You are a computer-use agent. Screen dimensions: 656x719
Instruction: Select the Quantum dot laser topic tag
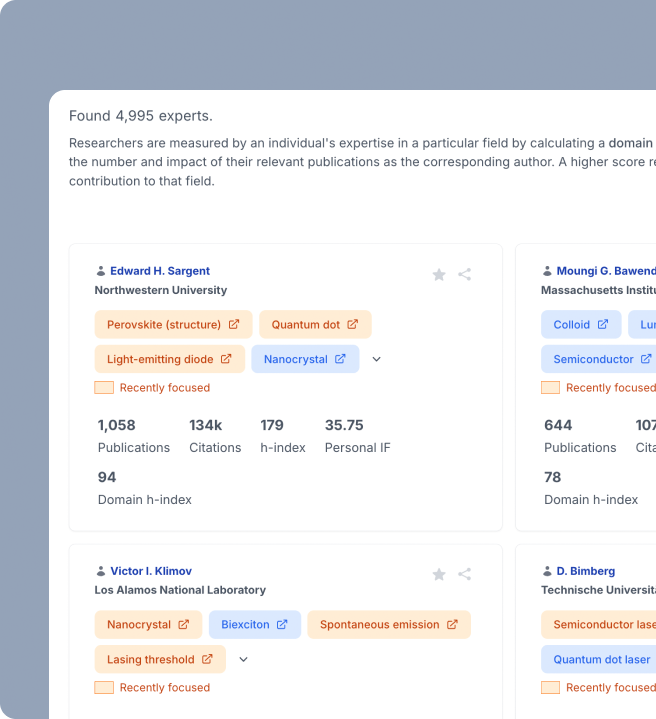pos(599,659)
